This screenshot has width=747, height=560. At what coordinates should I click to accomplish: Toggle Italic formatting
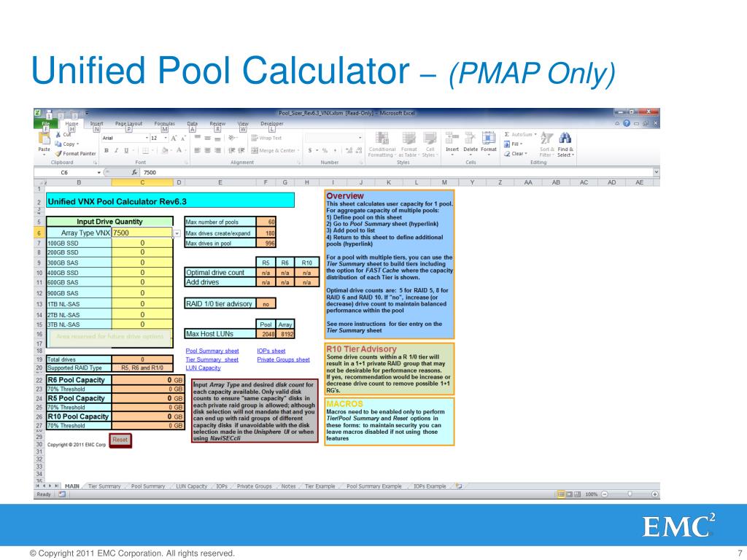point(116,150)
